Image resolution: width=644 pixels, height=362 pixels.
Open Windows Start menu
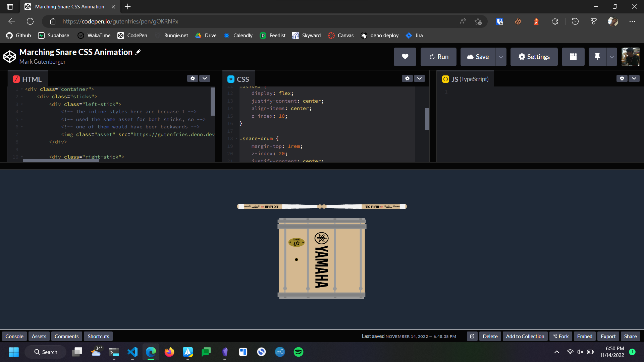click(x=14, y=352)
